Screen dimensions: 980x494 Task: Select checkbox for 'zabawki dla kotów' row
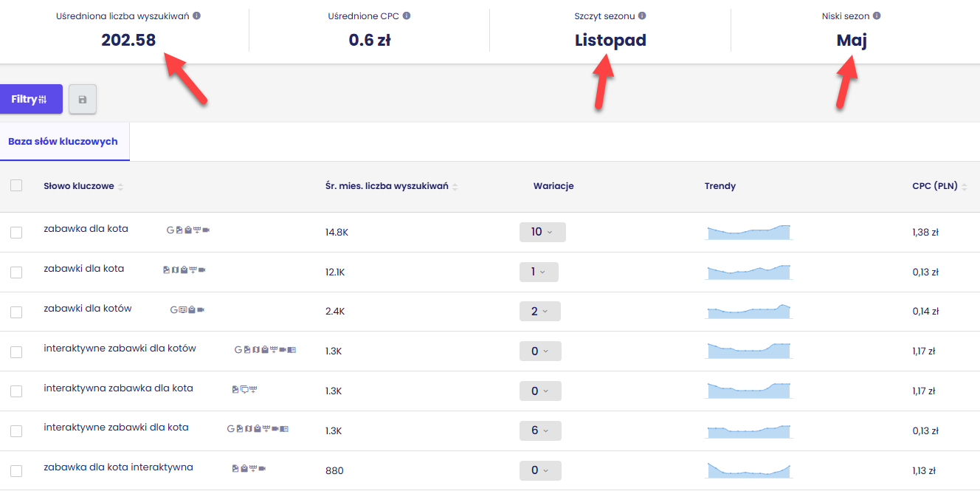click(16, 312)
